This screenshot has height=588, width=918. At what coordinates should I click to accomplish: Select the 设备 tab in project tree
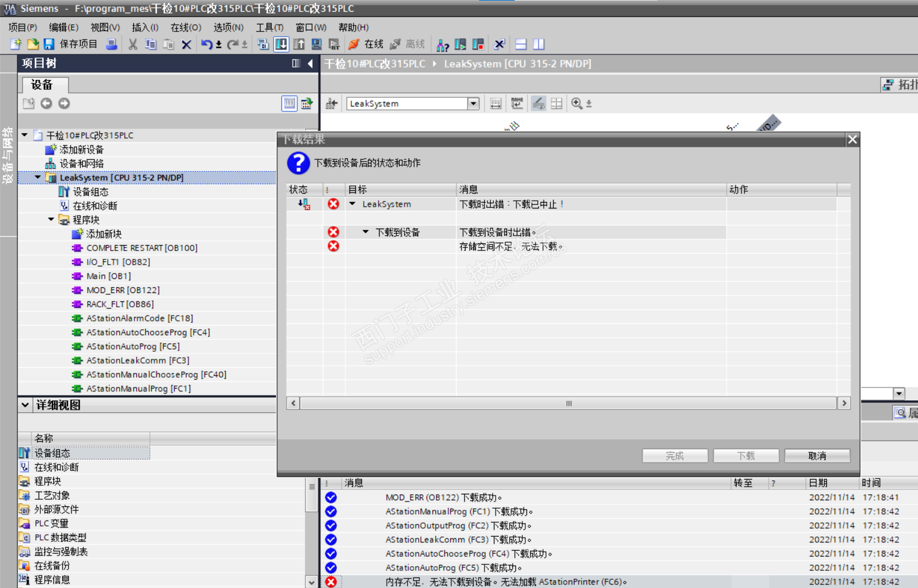tap(45, 85)
